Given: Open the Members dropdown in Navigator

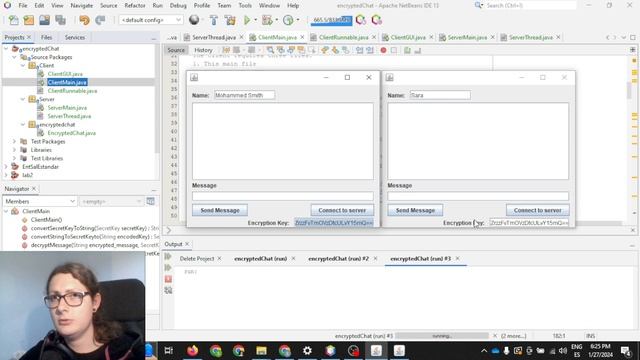Looking at the screenshot, I should (39, 201).
